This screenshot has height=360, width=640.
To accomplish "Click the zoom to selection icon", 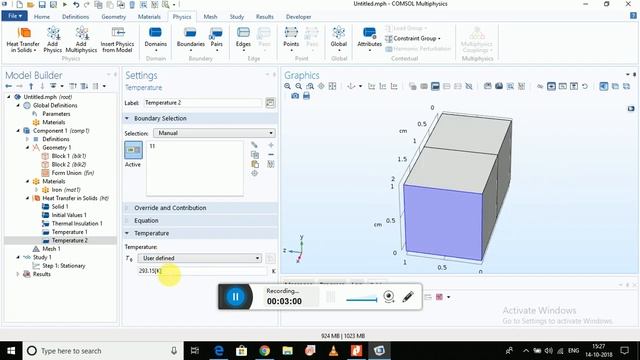I will click(255, 173).
